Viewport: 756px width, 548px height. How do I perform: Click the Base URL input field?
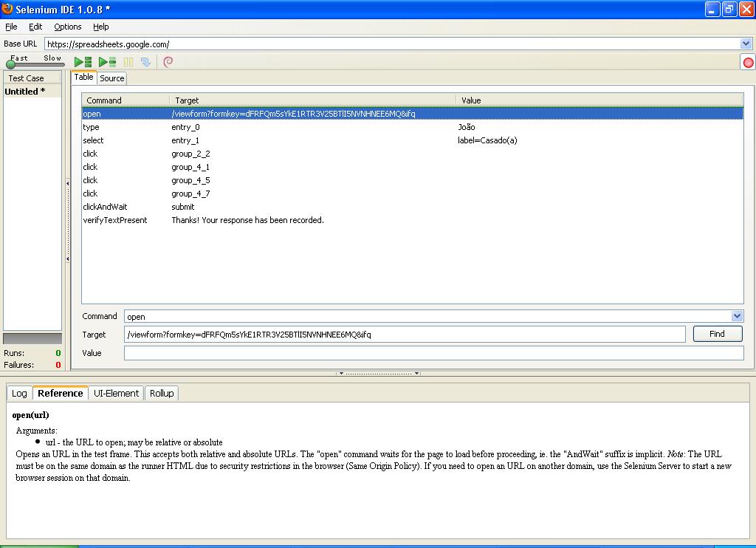pos(393,44)
